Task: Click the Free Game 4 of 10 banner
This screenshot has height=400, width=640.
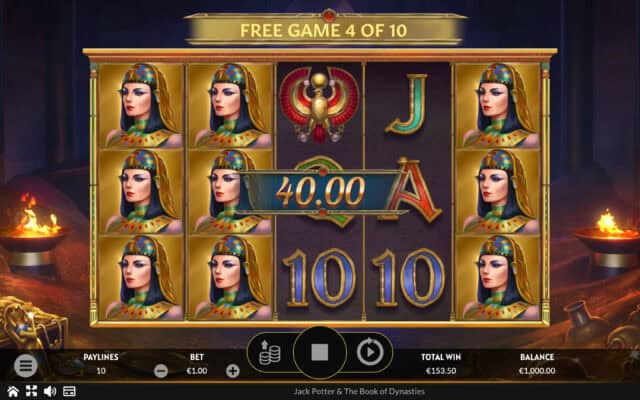Action: click(324, 30)
